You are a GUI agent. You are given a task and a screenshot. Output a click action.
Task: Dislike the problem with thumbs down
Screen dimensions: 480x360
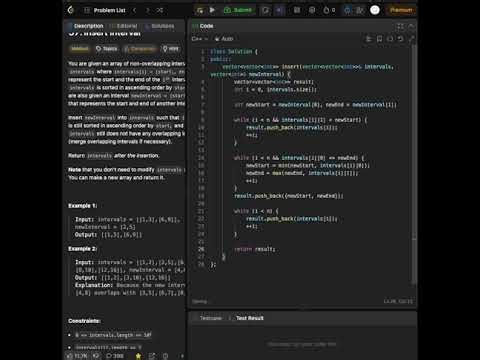click(96, 356)
